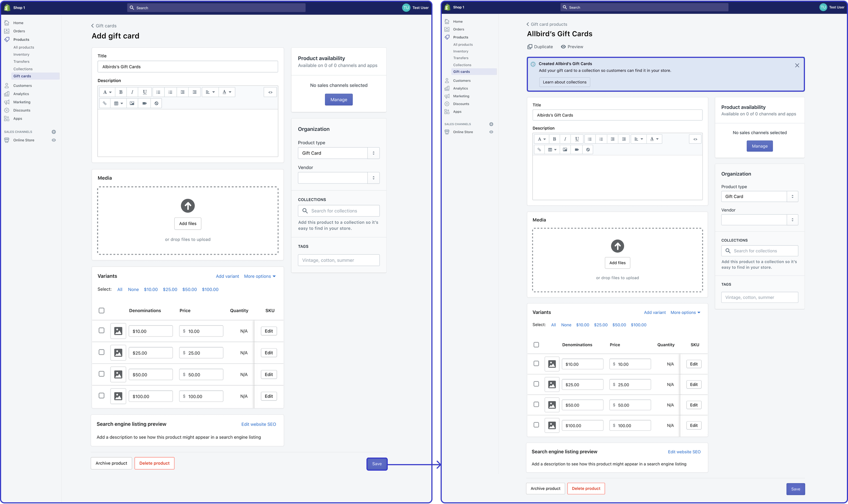The image size is (848, 504).
Task: Open text color dropdown in Add gift card editor
Action: [x=227, y=92]
